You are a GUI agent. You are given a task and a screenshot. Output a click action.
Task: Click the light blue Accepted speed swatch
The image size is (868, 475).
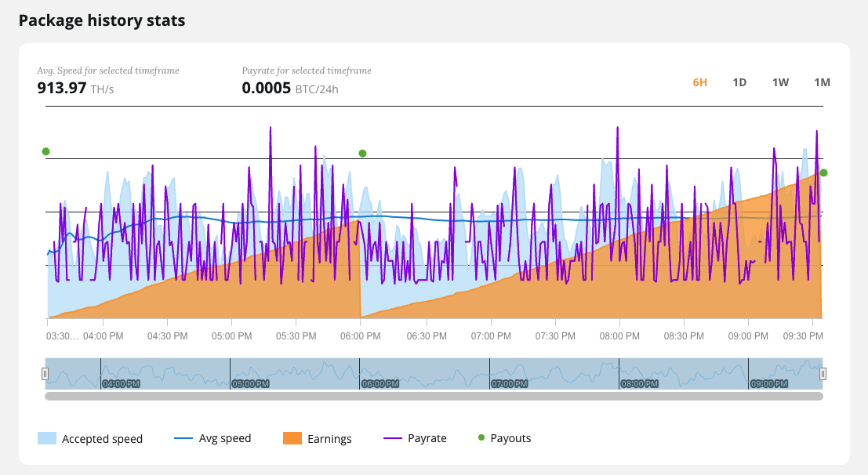pyautogui.click(x=47, y=438)
